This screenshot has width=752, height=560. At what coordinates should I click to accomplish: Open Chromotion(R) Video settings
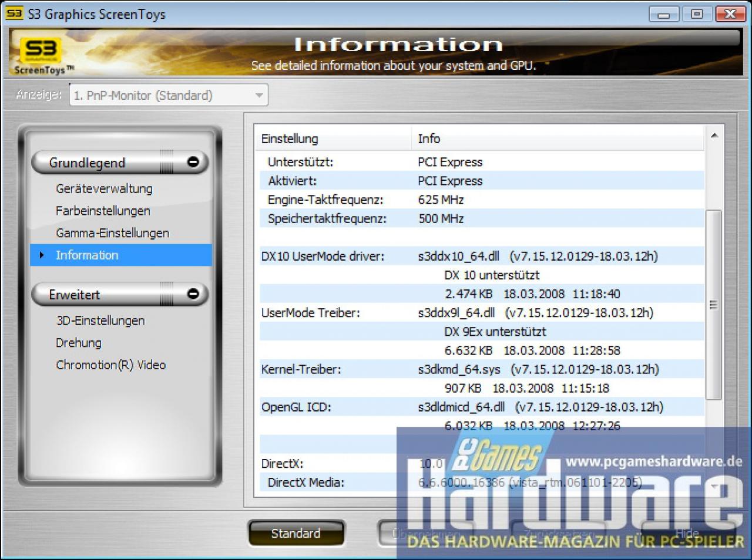111,365
